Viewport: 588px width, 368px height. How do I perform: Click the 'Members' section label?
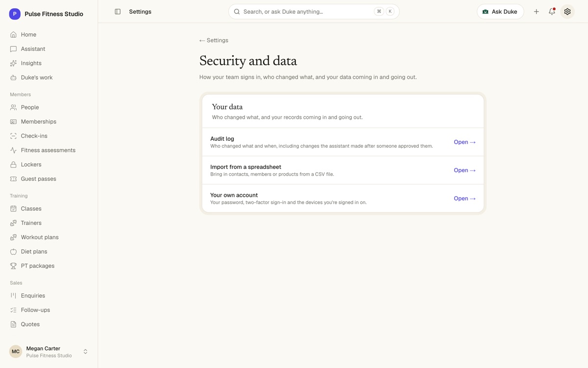tap(20, 94)
